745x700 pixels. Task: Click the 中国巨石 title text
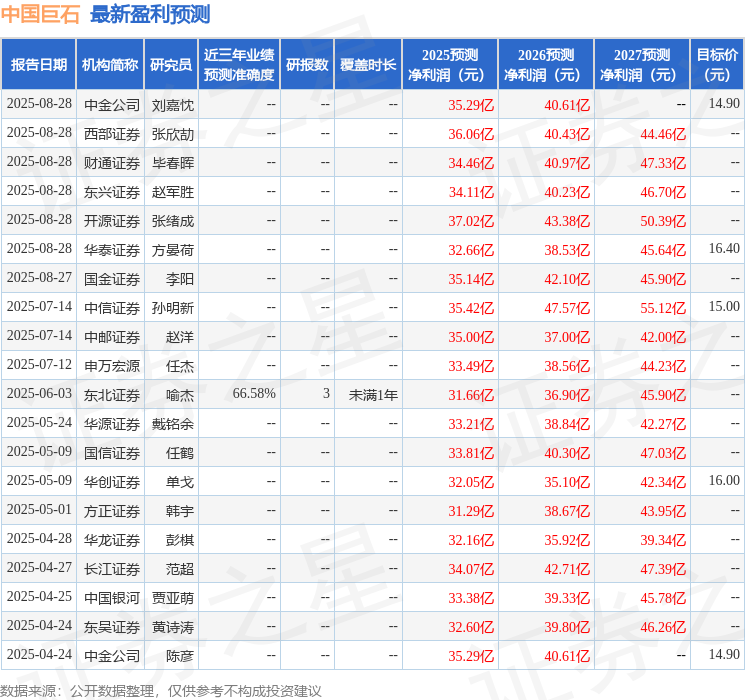click(40, 14)
